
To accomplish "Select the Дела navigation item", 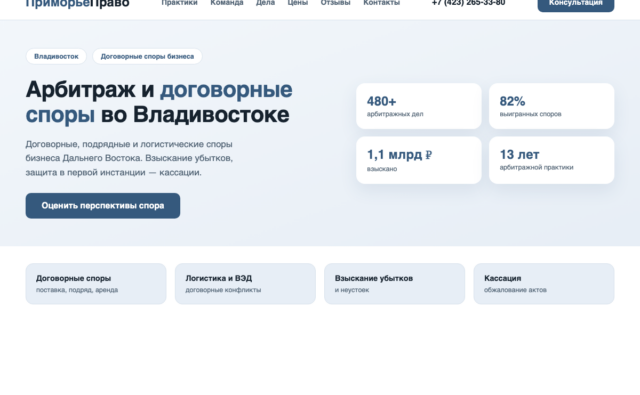I will point(265,3).
